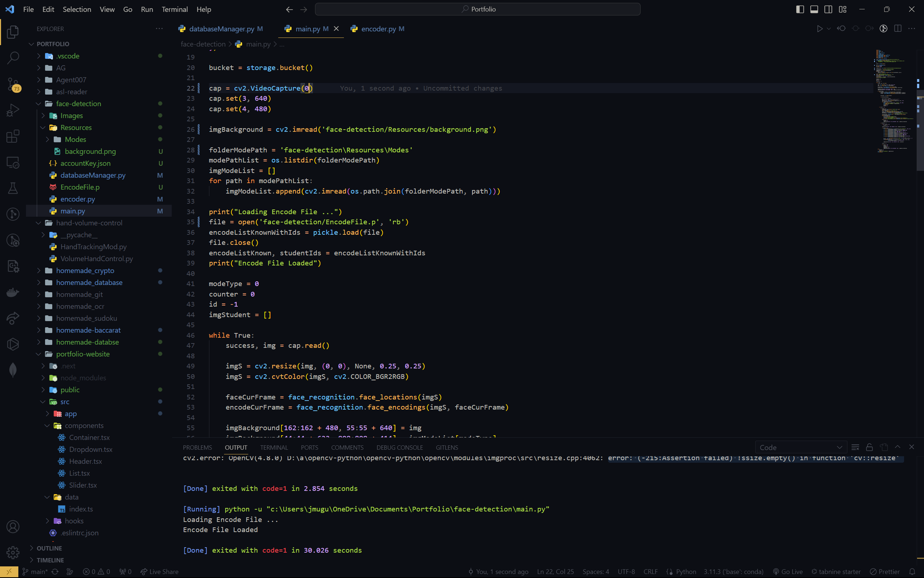The width and height of the screenshot is (924, 578).
Task: Switch to DEBUG CONSOLE panel tab
Action: (399, 447)
